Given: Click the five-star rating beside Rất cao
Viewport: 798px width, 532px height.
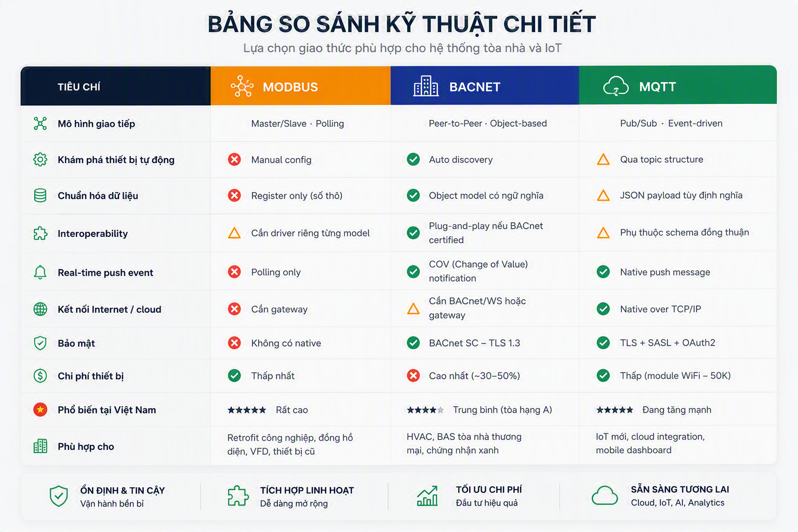Looking at the screenshot, I should (247, 410).
